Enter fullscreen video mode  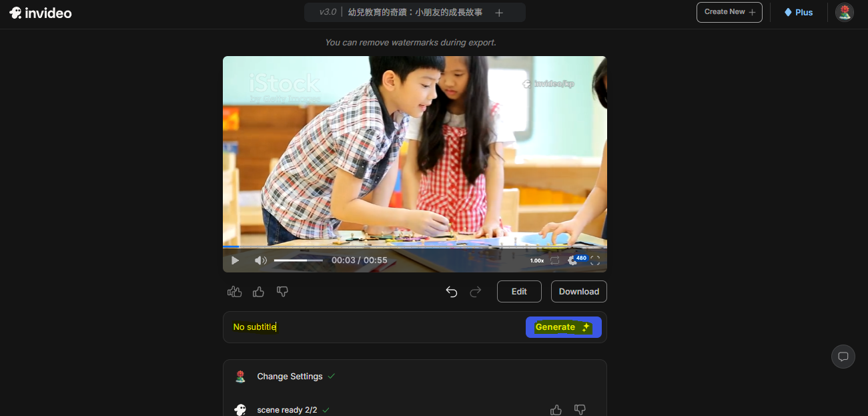coord(595,260)
